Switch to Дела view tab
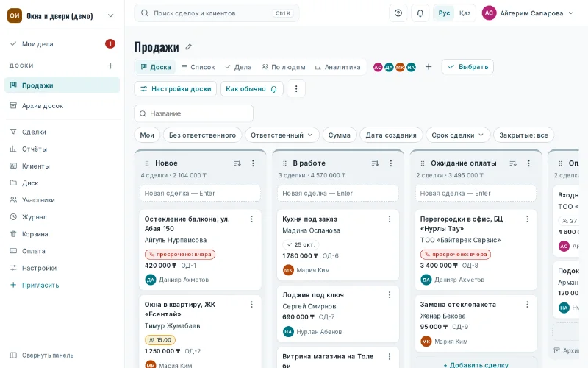This screenshot has width=588, height=368. click(238, 67)
